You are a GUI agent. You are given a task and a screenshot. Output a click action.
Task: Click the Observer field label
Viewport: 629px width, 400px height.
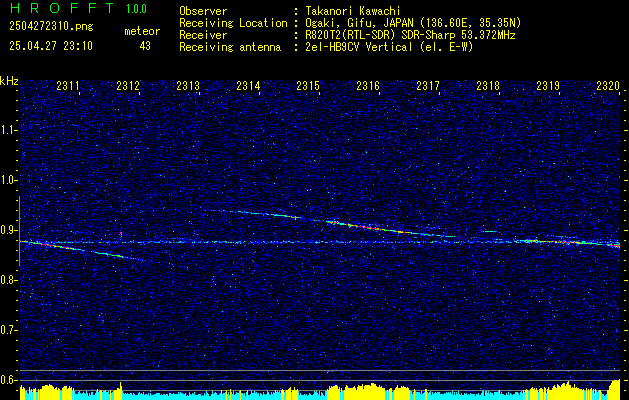coord(203,11)
